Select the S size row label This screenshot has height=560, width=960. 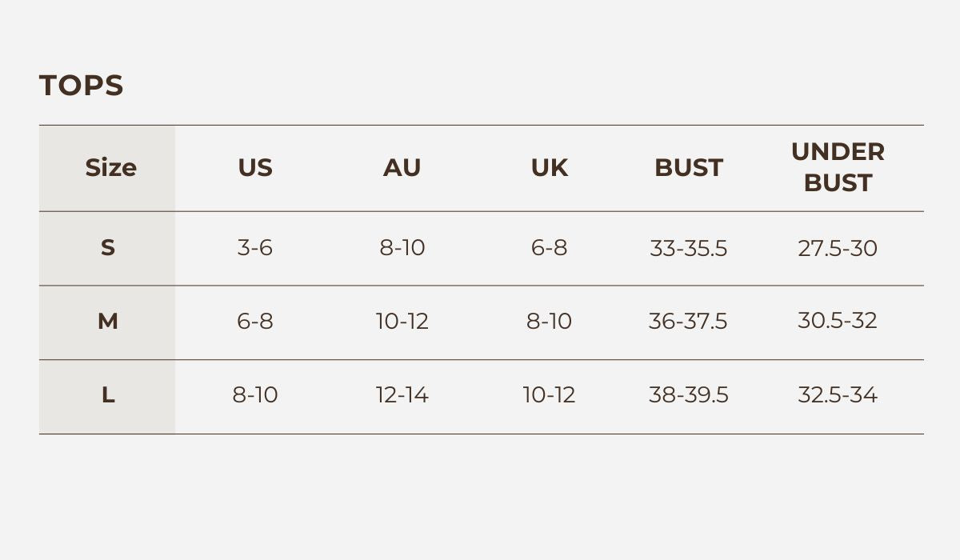click(108, 248)
